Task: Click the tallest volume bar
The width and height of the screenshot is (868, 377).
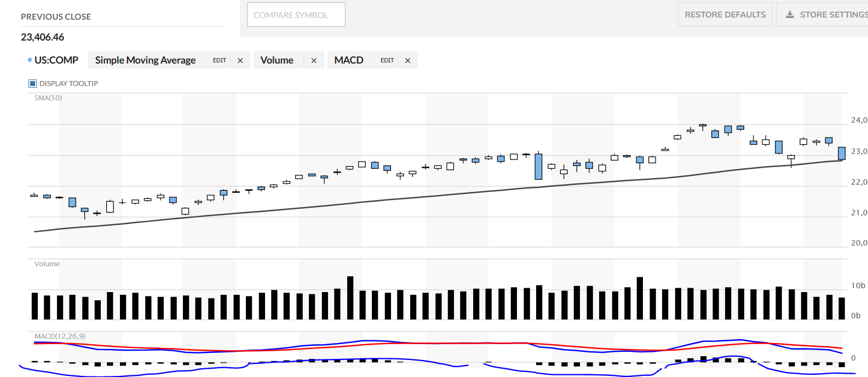Action: coord(350,298)
